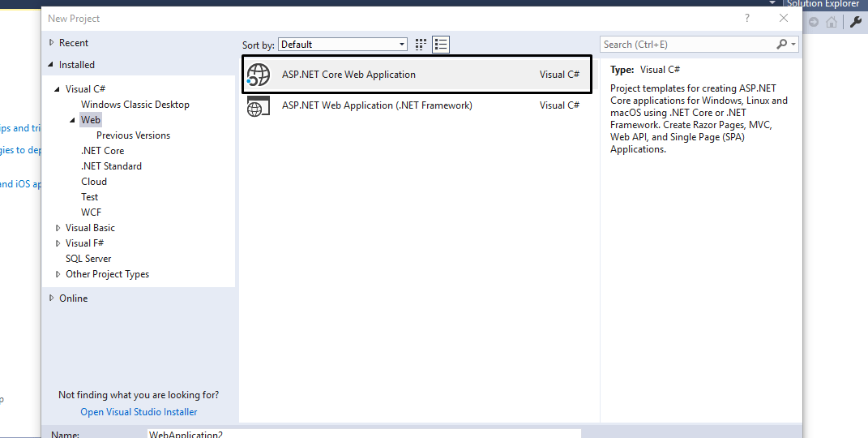Viewport: 868px width, 438px height.
Task: Click the wrench properties icon in Solution Explorer
Action: 855,23
